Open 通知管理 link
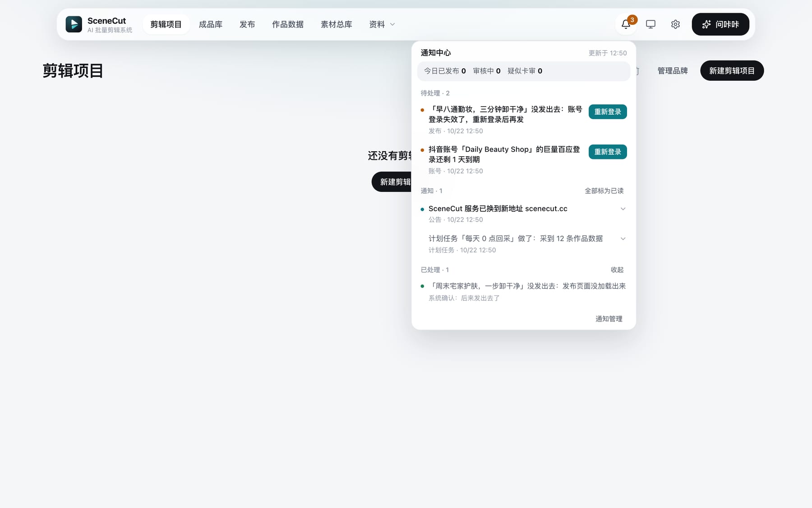The width and height of the screenshot is (812, 508). point(609,319)
